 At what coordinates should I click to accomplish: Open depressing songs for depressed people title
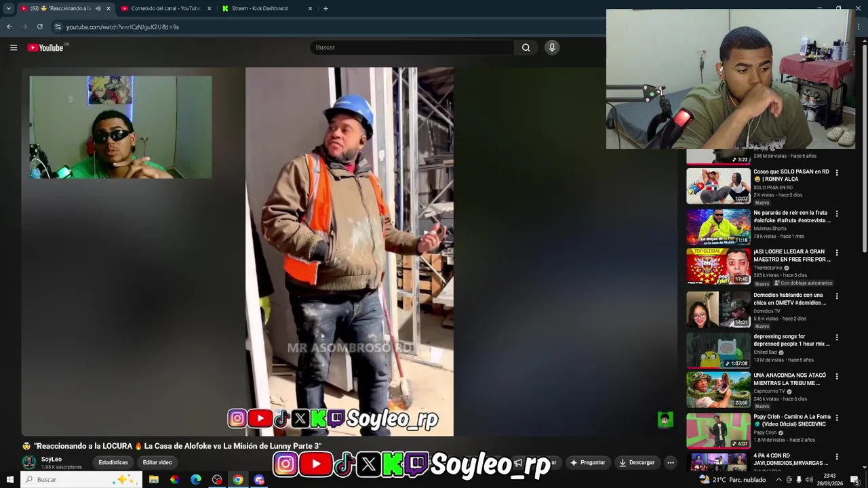pos(791,340)
